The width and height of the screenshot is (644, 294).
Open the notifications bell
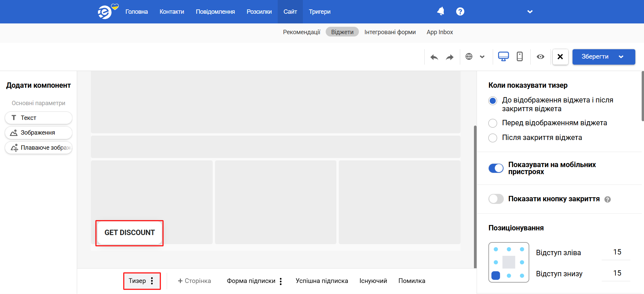(441, 11)
